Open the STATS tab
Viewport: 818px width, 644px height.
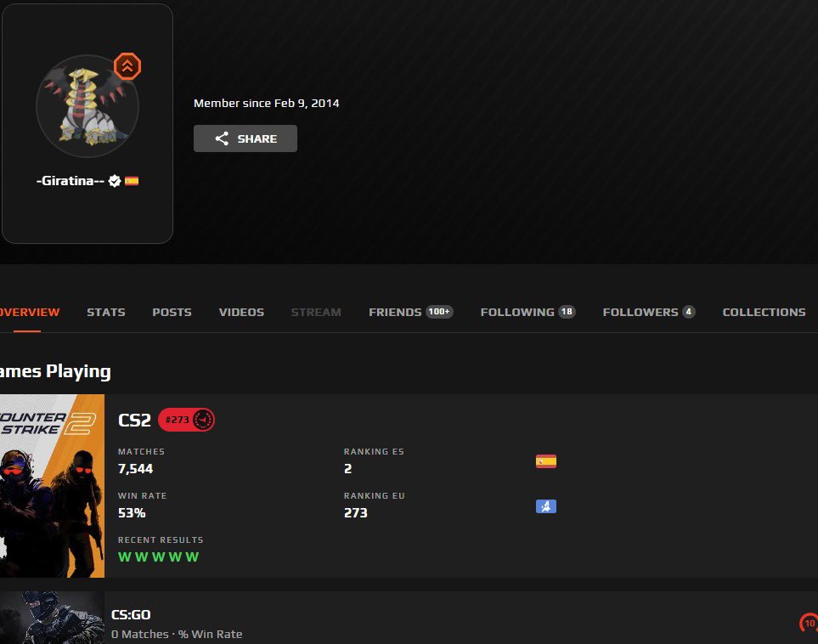pyautogui.click(x=106, y=312)
